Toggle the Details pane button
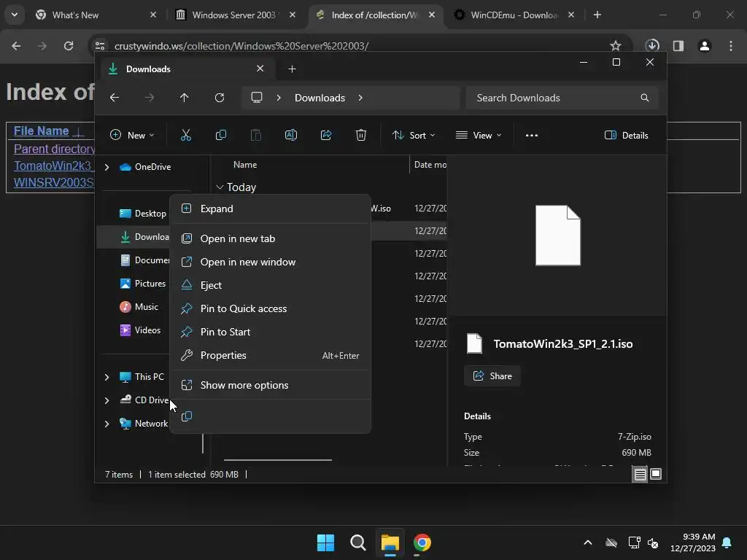The image size is (747, 560). 627,135
